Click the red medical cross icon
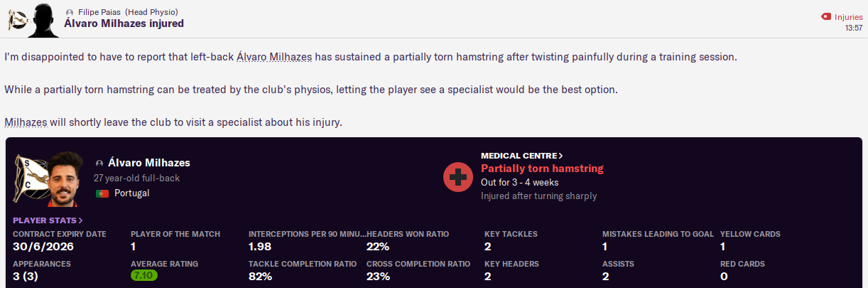 tap(458, 176)
